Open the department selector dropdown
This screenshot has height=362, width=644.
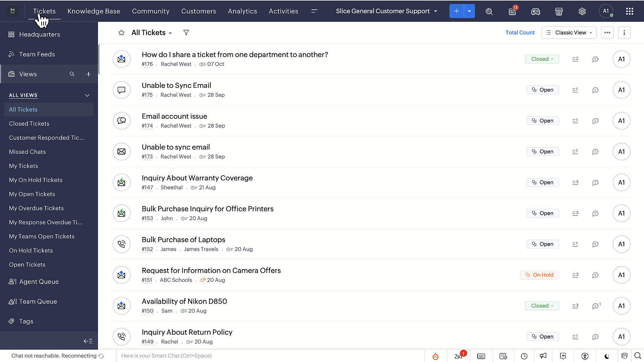[386, 11]
